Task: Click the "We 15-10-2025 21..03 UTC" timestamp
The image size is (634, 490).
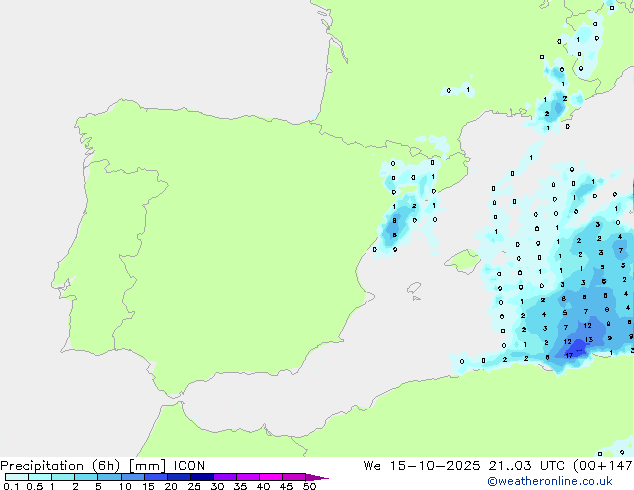Action: point(467,466)
